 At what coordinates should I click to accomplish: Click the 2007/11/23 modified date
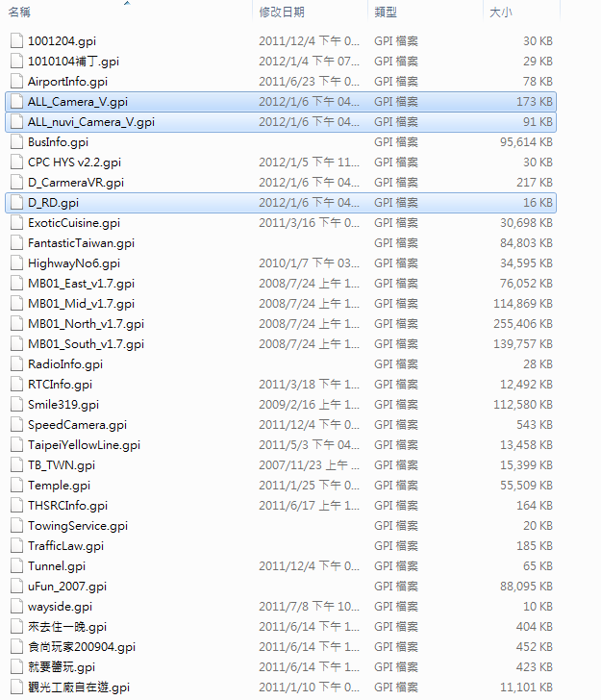click(x=309, y=465)
